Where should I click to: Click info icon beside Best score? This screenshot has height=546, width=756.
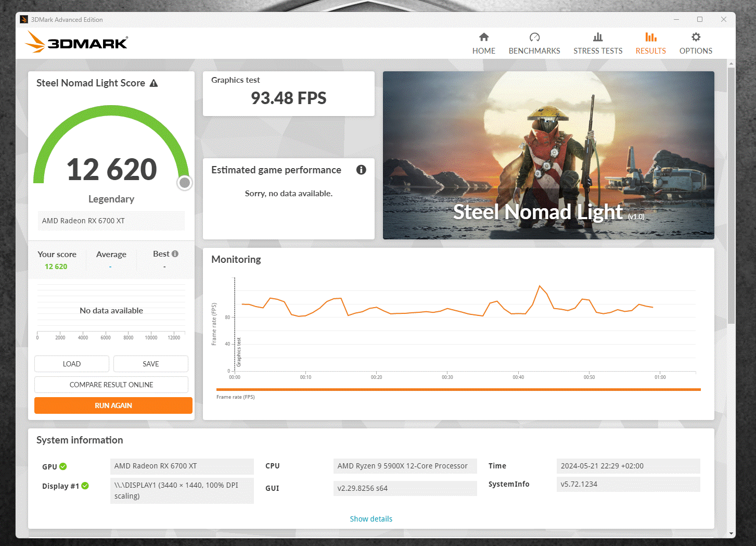tap(175, 254)
